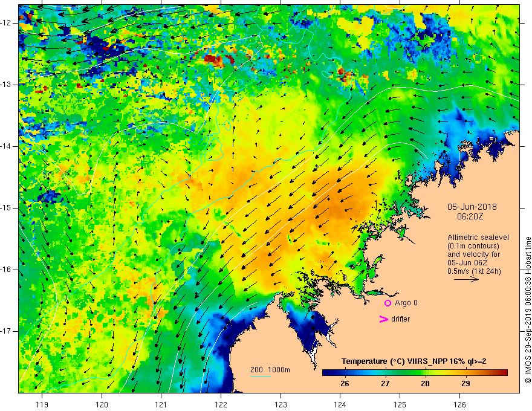Click the 122 longitude axis label
Image resolution: width=532 pixels, height=411 pixels.
click(221, 404)
